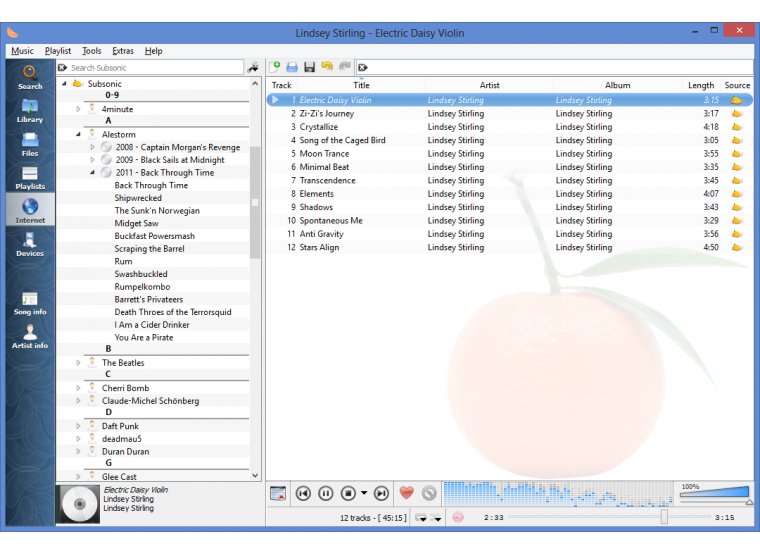Select the Internet sidebar tab
760x554 pixels.
coord(30,211)
